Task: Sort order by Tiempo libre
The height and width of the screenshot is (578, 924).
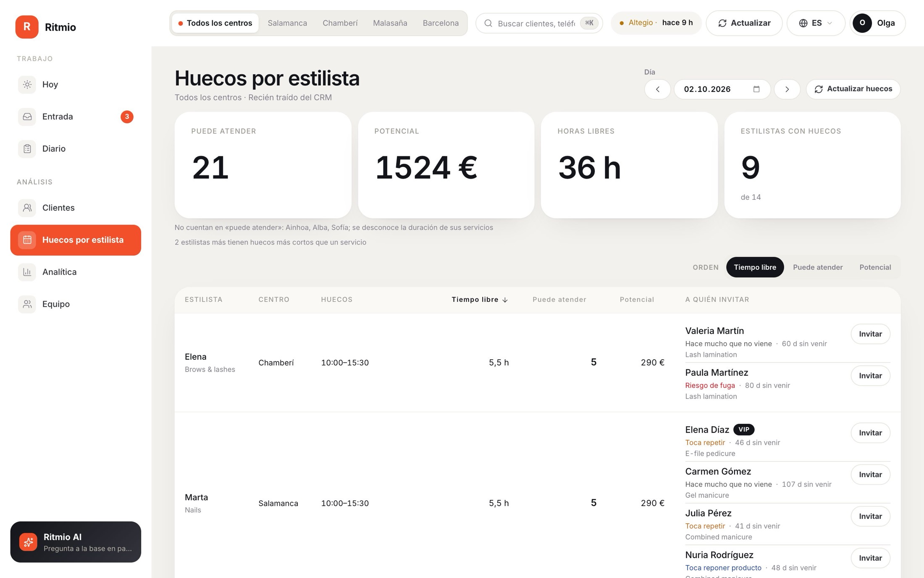Action: coord(755,267)
